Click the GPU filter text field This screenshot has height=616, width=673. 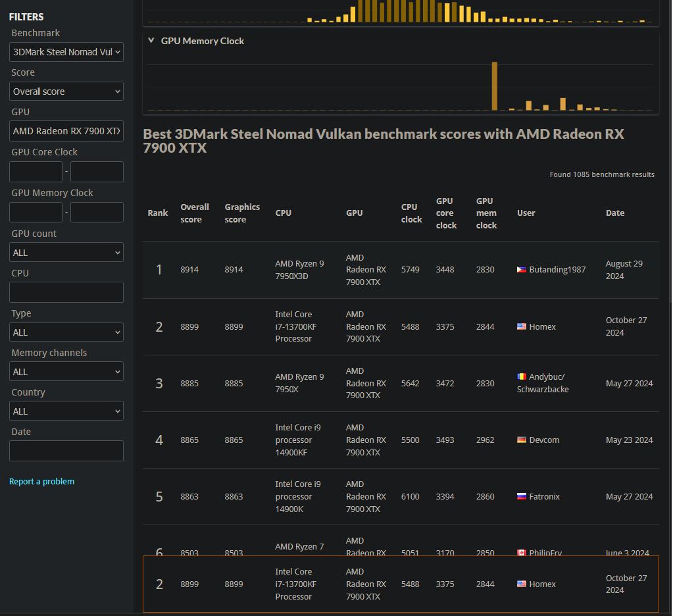click(x=66, y=131)
